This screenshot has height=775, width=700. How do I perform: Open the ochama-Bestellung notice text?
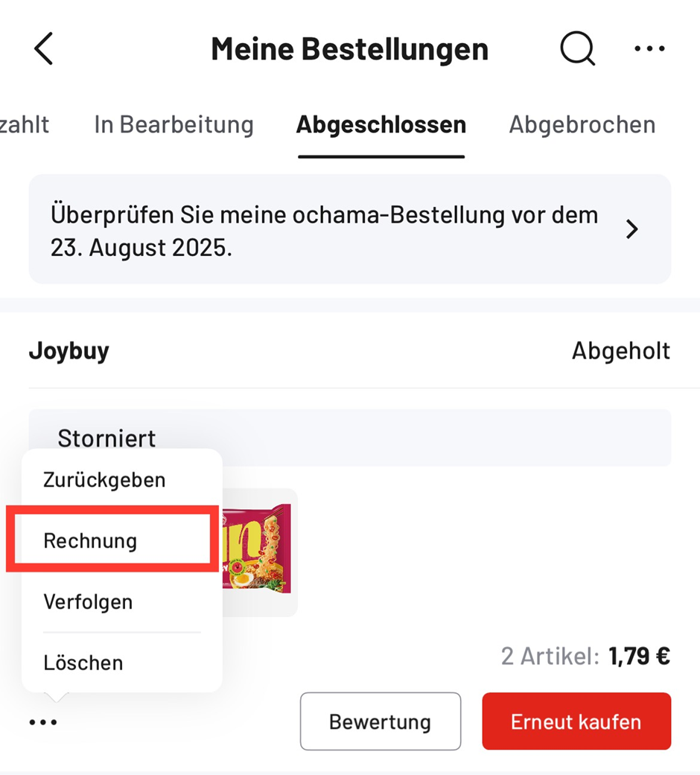coord(324,231)
